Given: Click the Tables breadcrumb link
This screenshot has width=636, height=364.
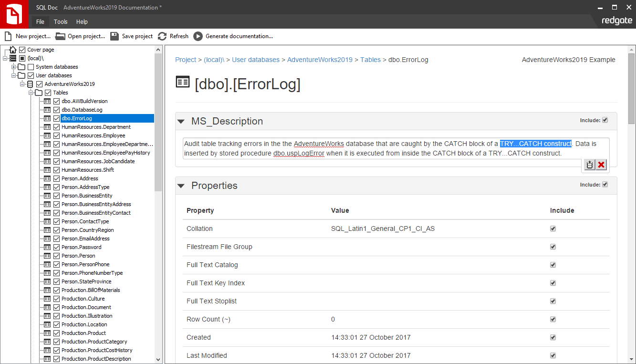Looking at the screenshot, I should click(371, 60).
